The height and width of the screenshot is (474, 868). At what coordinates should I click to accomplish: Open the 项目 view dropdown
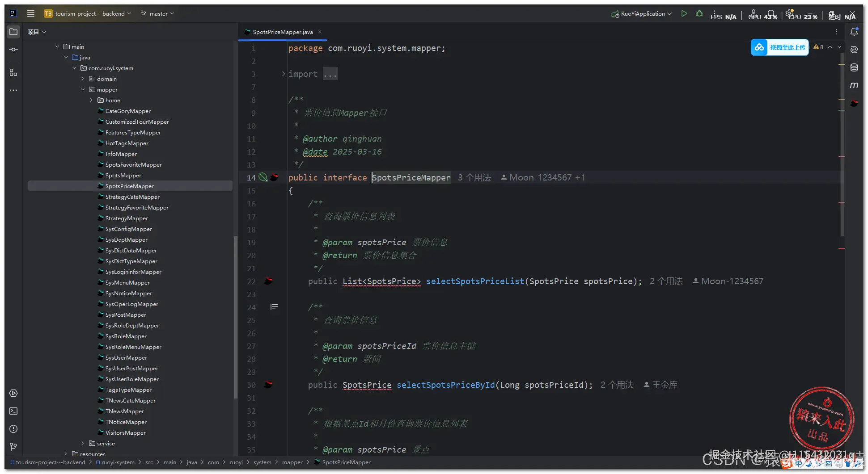(37, 32)
